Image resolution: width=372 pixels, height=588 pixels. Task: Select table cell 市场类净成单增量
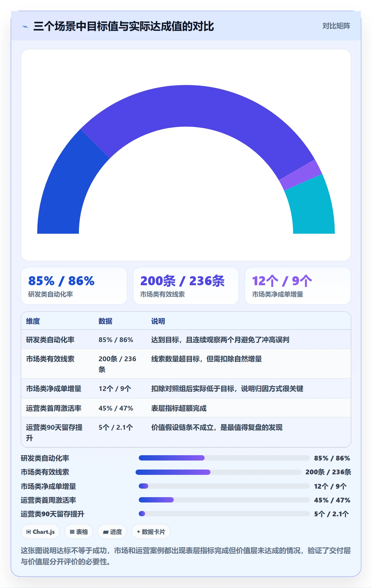pyautogui.click(x=54, y=389)
